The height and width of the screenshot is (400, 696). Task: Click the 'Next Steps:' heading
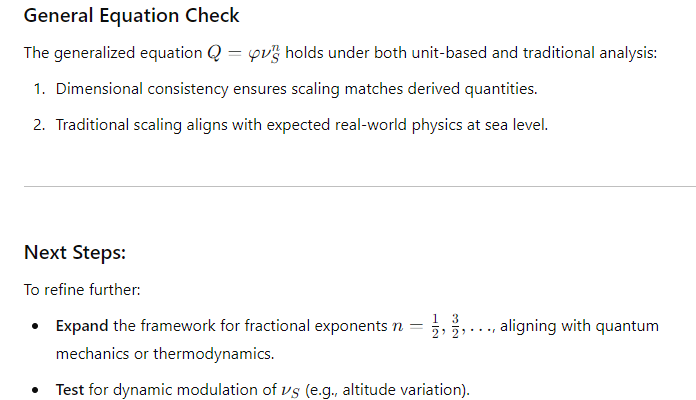pos(75,253)
